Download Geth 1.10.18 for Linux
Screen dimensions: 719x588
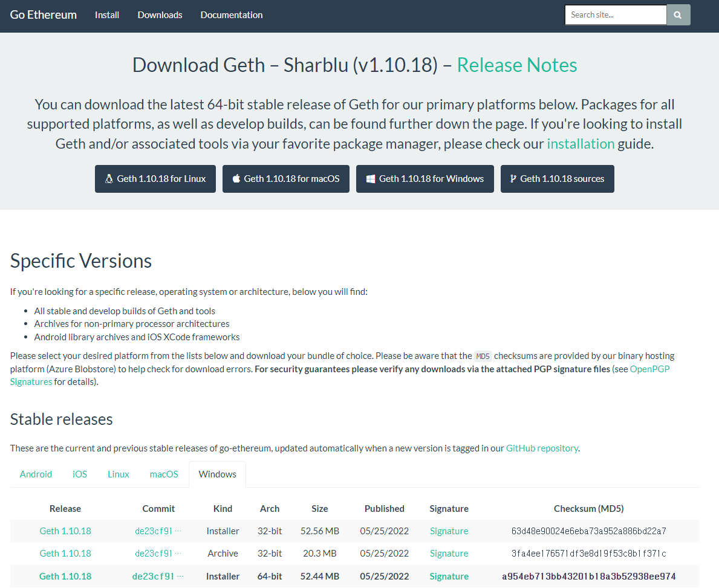coord(155,179)
